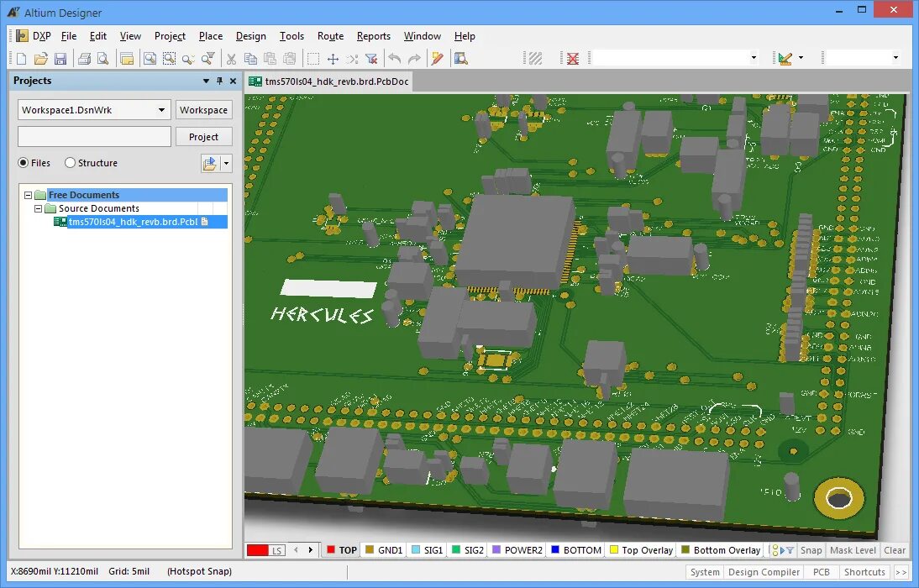Select the GND1 layer tab
This screenshot has width=919, height=588.
coord(384,550)
